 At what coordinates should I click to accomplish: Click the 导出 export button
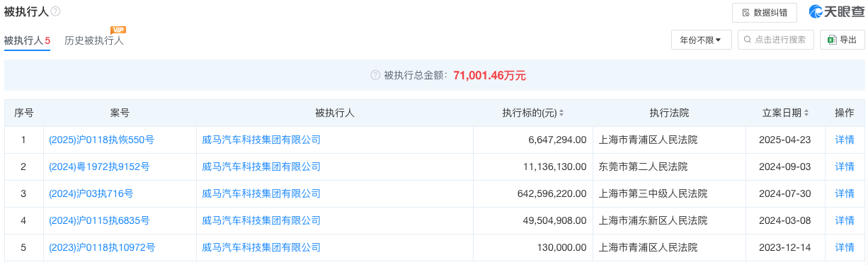(843, 40)
